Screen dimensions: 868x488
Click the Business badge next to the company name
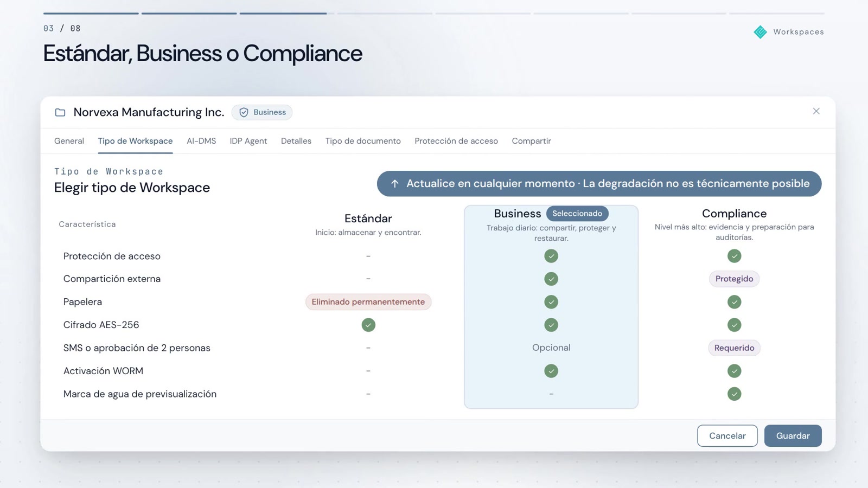coord(262,112)
